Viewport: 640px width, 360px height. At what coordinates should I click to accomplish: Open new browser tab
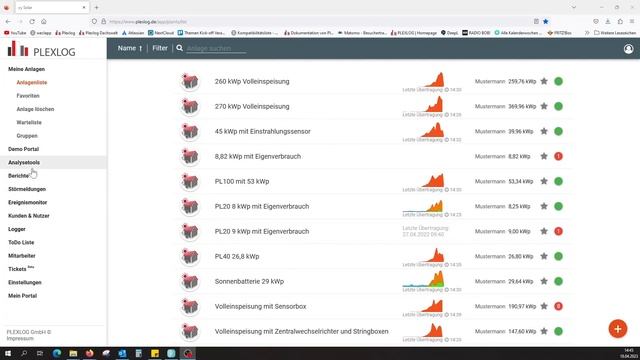(97, 7)
